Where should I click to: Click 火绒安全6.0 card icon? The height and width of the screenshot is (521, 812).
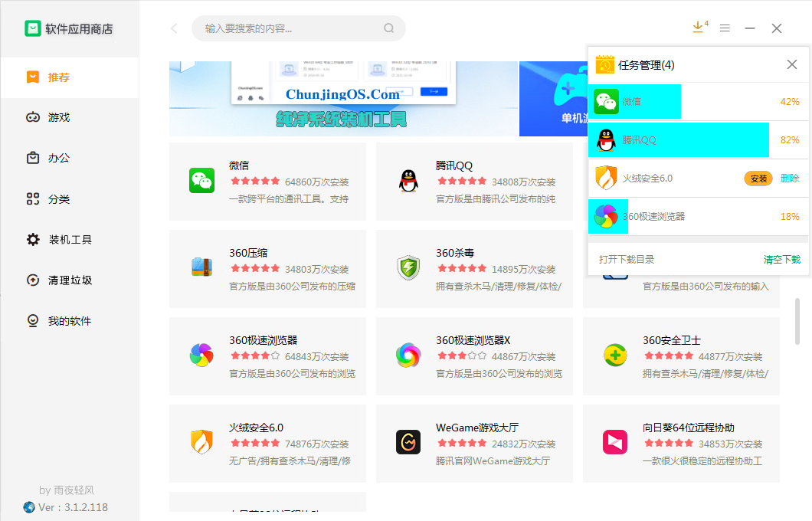tap(202, 442)
